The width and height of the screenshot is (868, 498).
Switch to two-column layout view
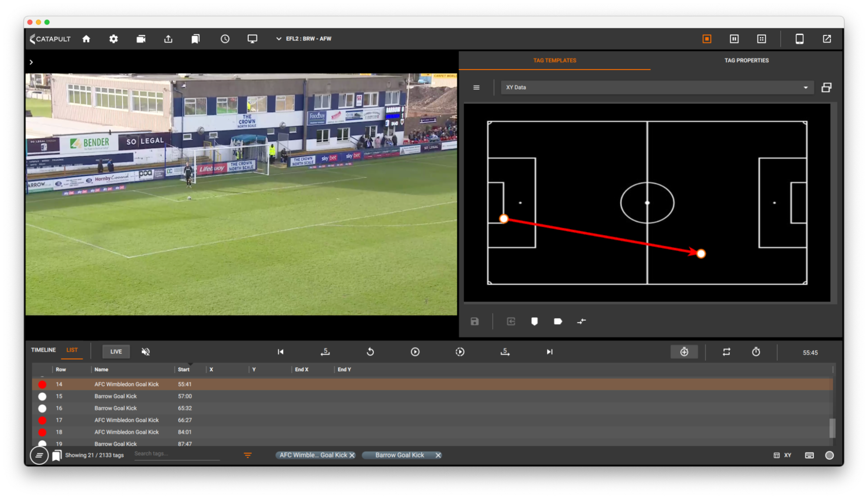tap(734, 39)
